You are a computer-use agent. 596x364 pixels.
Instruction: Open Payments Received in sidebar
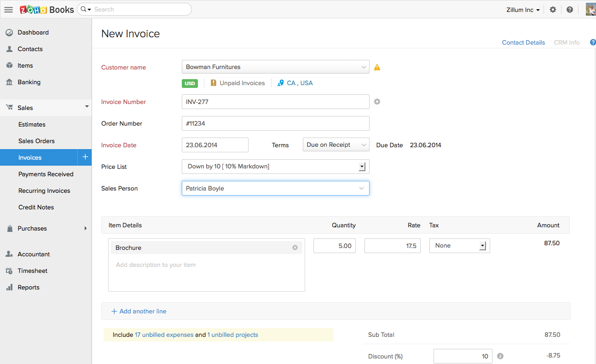tap(46, 174)
